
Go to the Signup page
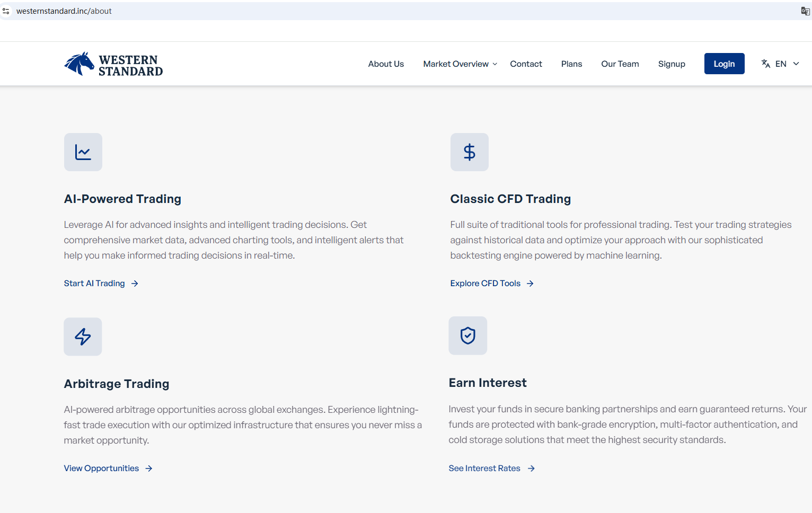672,64
